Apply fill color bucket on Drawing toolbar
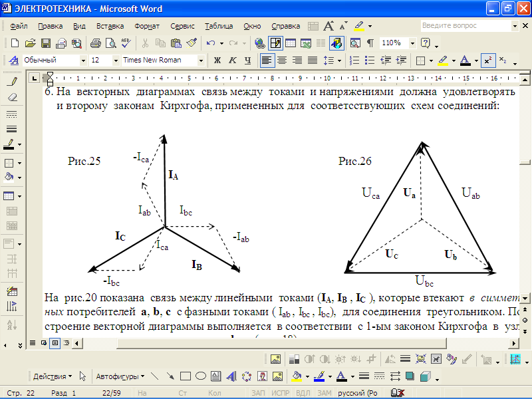 pyautogui.click(x=297, y=376)
